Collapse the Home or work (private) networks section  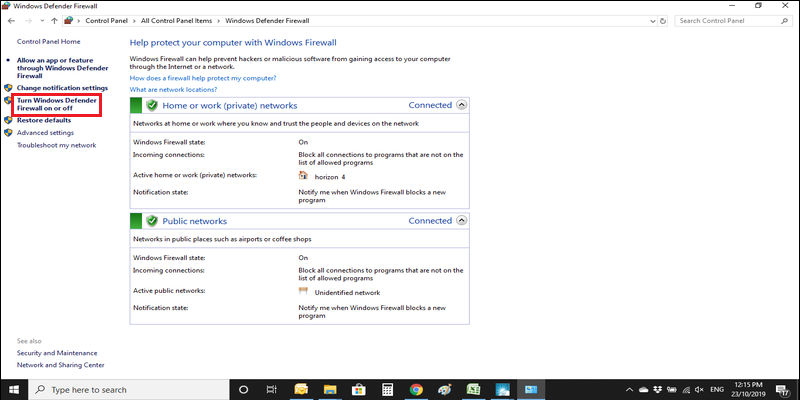point(461,105)
